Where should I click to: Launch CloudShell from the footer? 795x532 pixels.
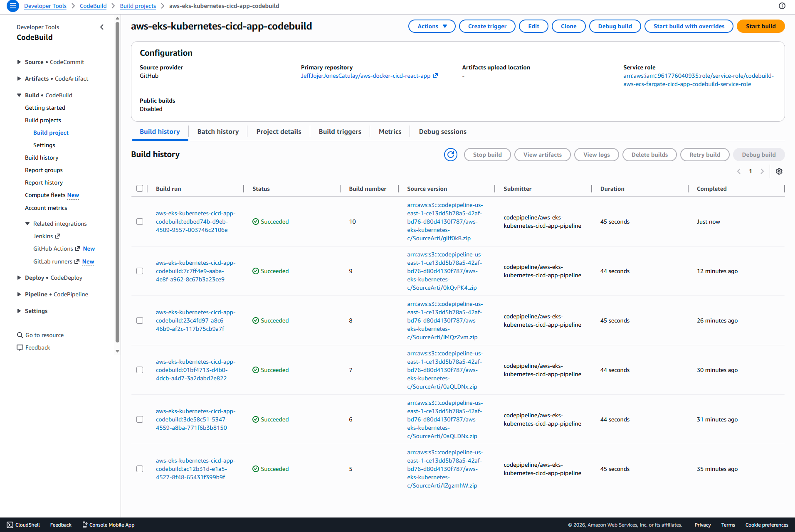point(23,525)
